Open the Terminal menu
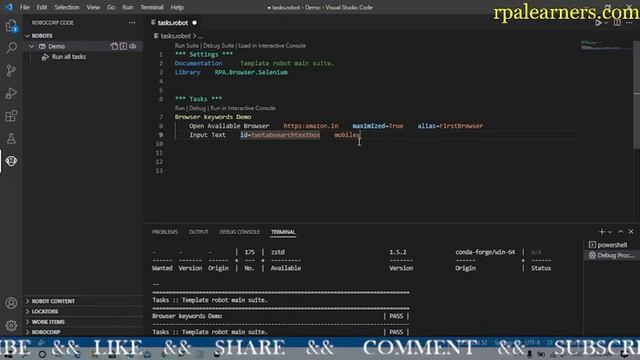 [152, 7]
